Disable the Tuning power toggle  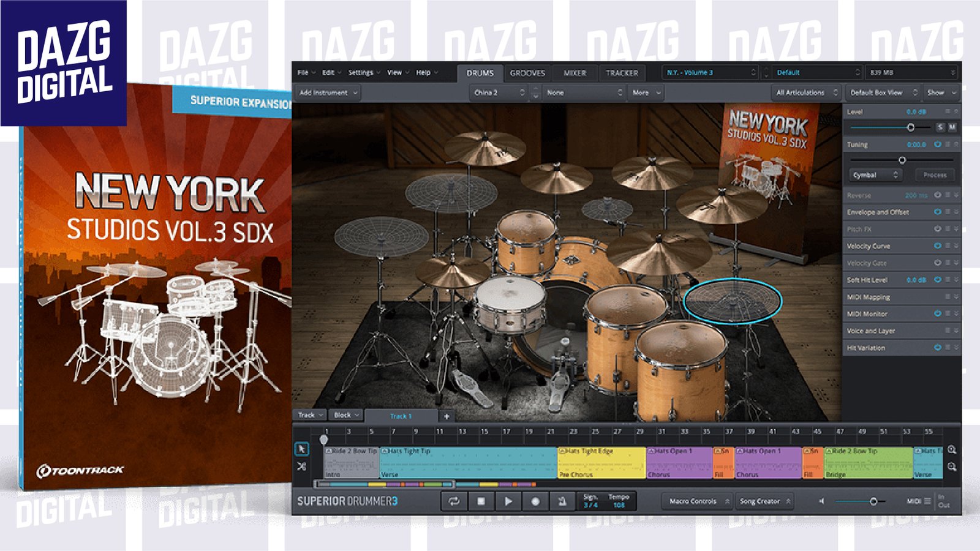click(x=937, y=144)
